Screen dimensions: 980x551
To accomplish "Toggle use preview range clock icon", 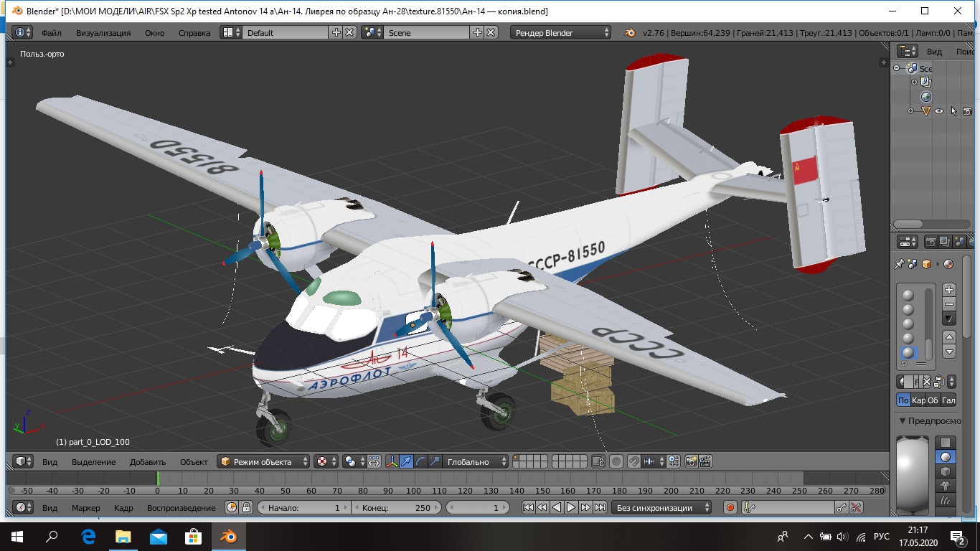I will tap(232, 507).
